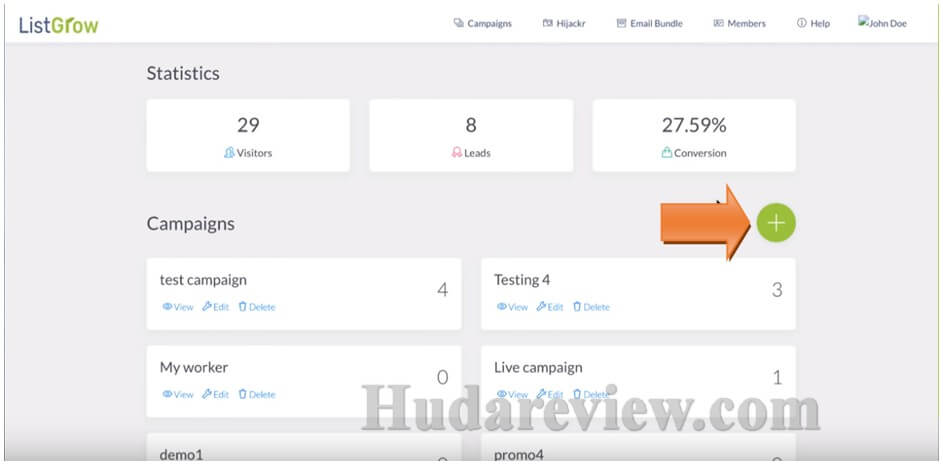Screen dimensions: 943x467
Task: View the My worker campaign
Action: coord(177,395)
